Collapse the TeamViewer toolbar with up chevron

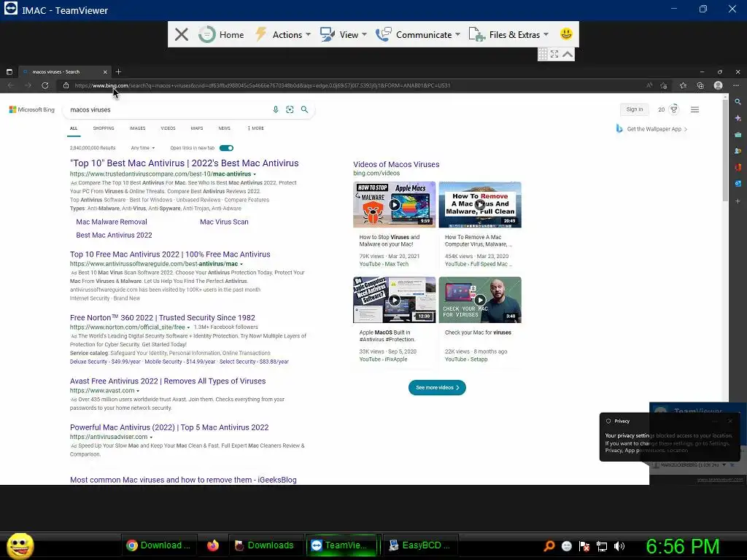(x=568, y=54)
